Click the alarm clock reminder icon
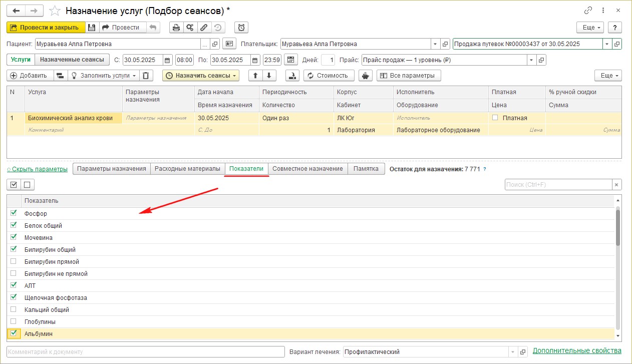Viewport: 632px width, 364px height. [x=241, y=28]
